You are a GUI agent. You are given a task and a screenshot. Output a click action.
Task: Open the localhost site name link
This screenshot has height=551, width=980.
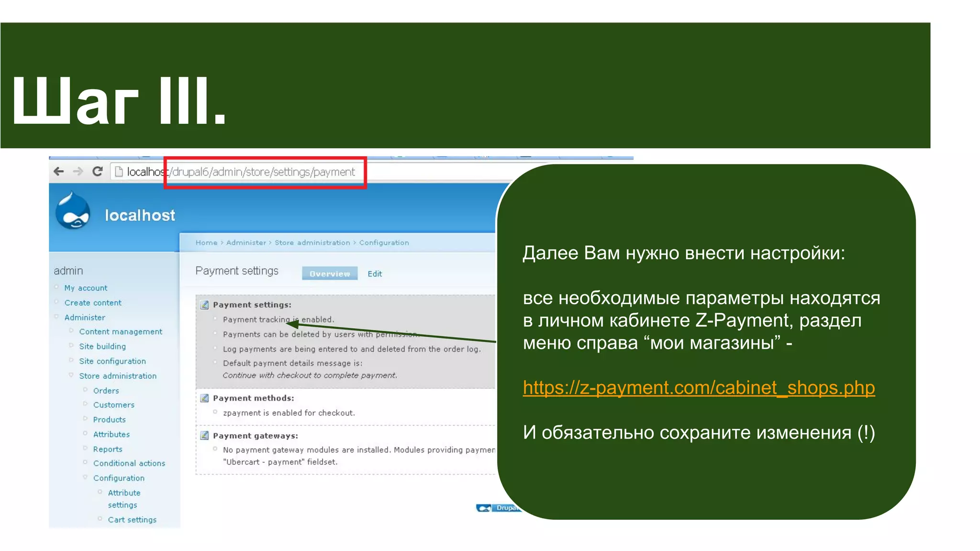pos(140,215)
